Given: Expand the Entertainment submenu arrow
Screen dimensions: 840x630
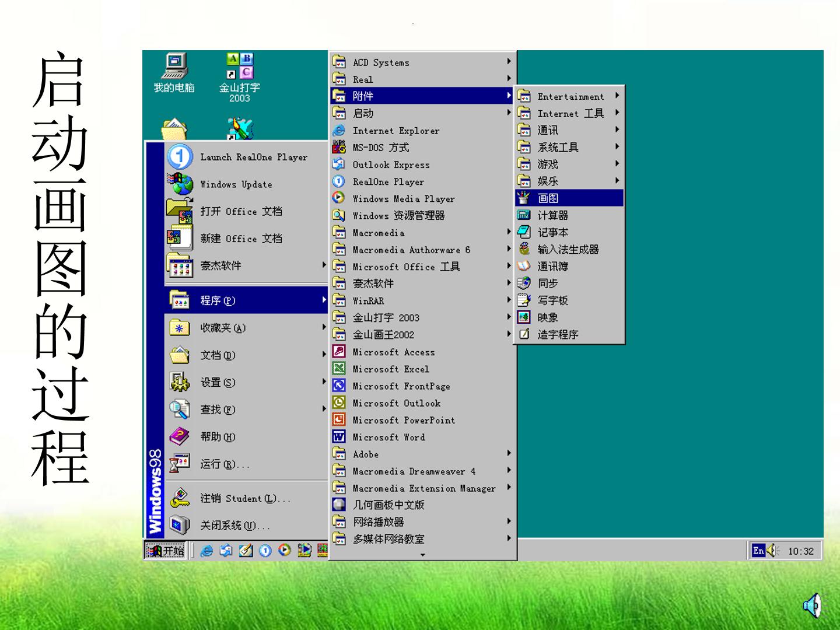Looking at the screenshot, I should tap(617, 96).
